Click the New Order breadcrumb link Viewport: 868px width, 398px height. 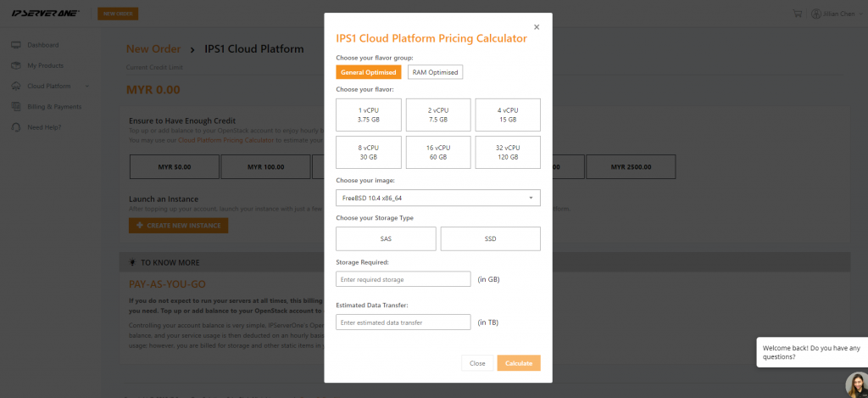(153, 48)
